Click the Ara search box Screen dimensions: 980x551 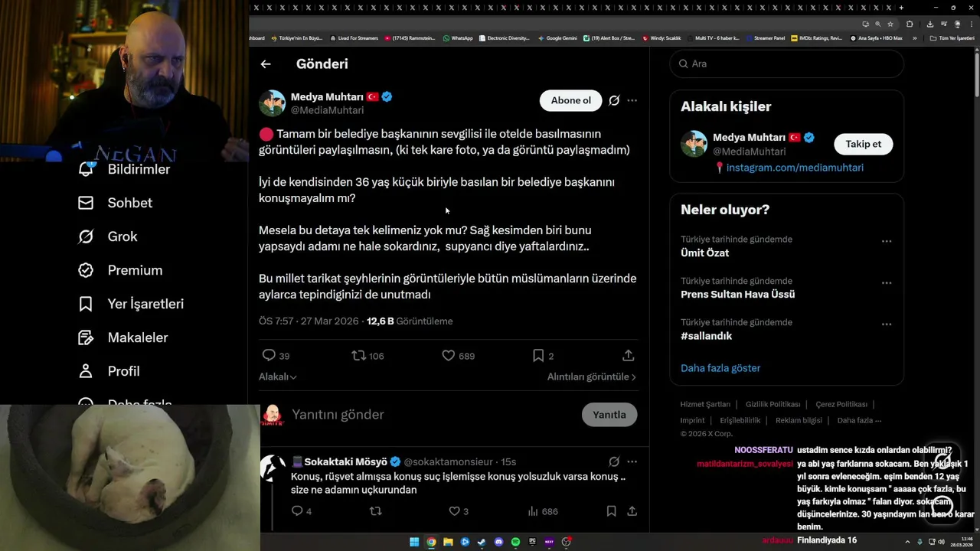pos(787,64)
